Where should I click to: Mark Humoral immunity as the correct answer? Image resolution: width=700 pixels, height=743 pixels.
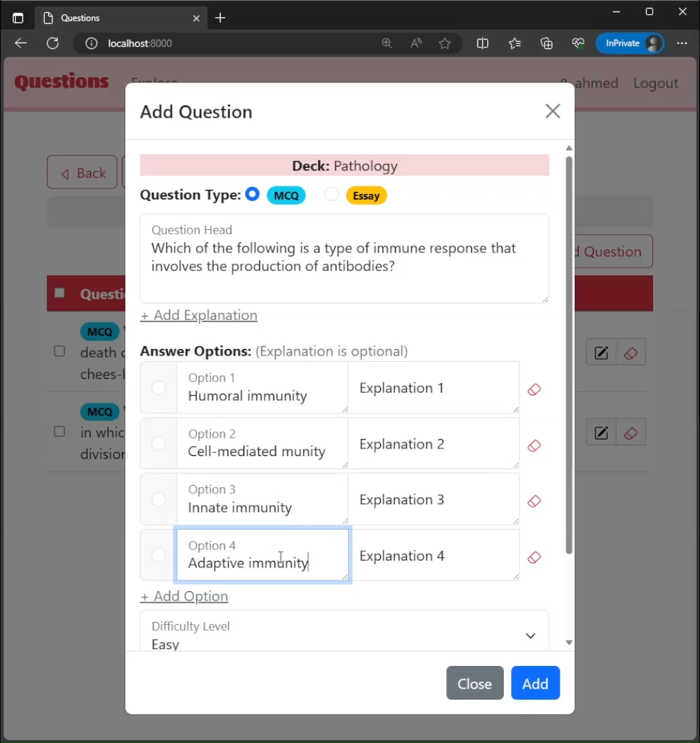(x=158, y=388)
